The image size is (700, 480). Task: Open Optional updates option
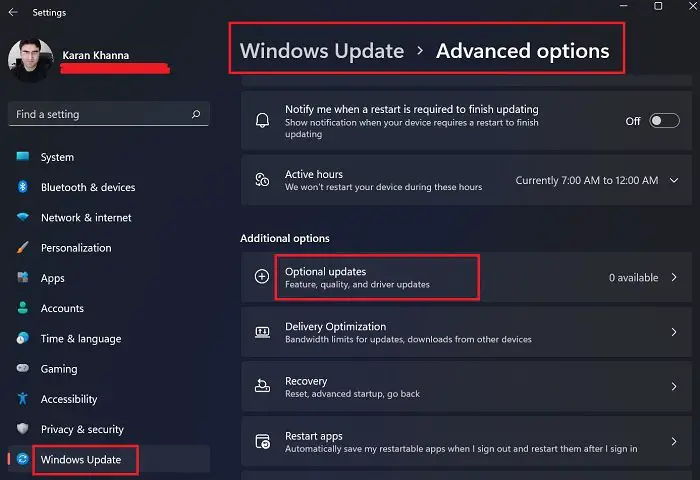[x=467, y=277]
